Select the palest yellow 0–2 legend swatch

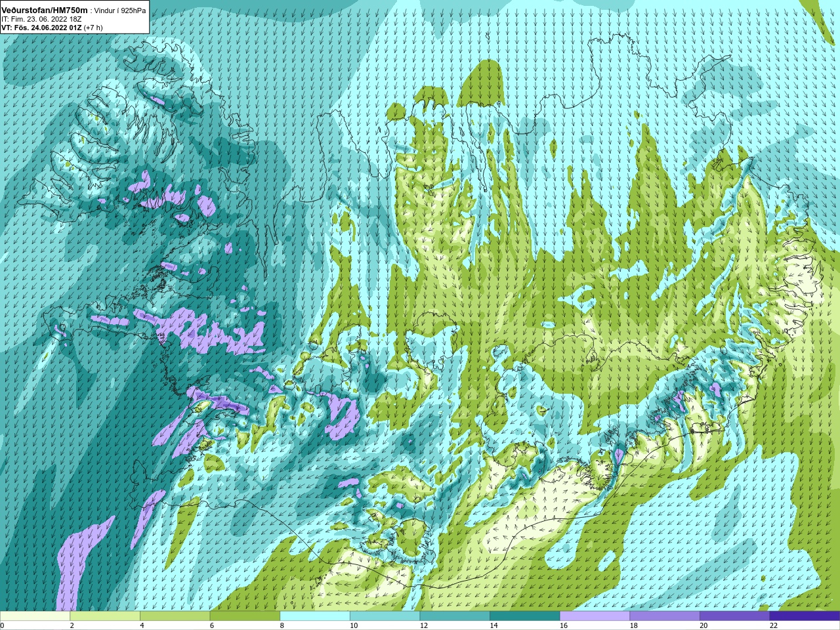pos(35,616)
